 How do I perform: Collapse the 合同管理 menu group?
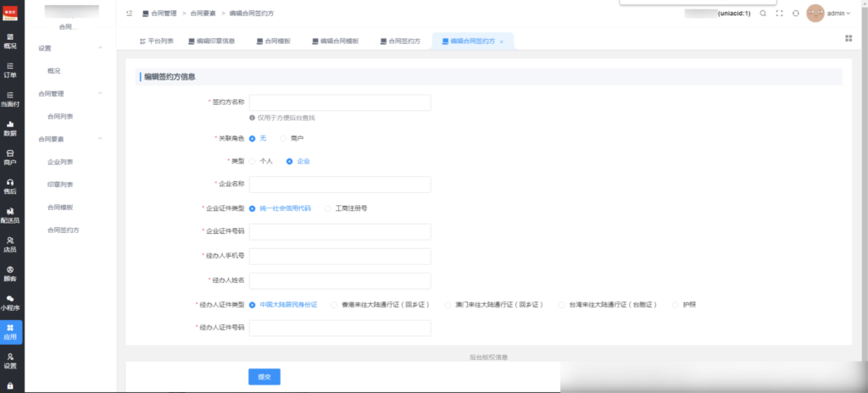coord(100,93)
